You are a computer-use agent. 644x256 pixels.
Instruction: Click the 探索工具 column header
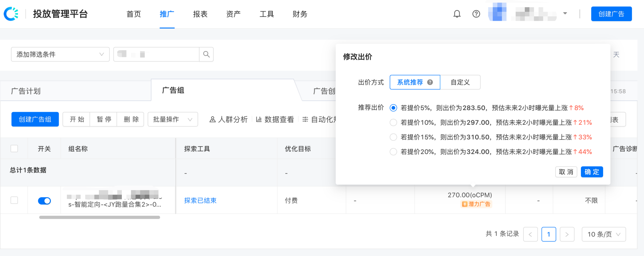pos(197,149)
